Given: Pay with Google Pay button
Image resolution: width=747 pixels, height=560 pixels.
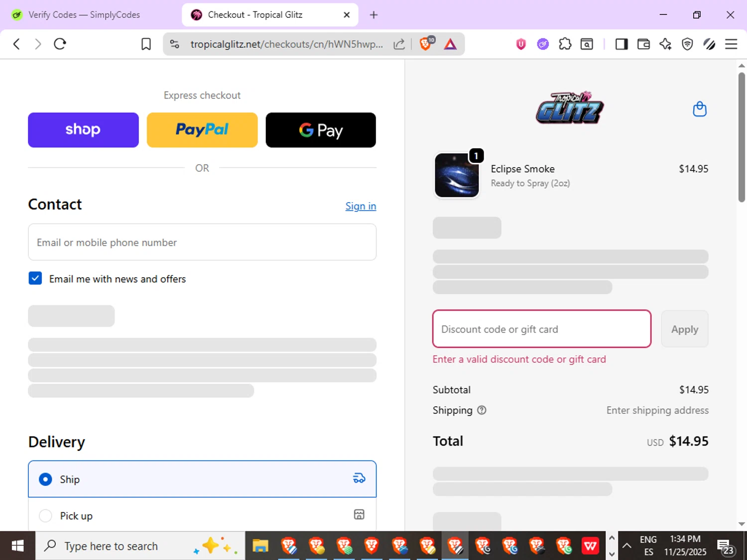Looking at the screenshot, I should (321, 130).
